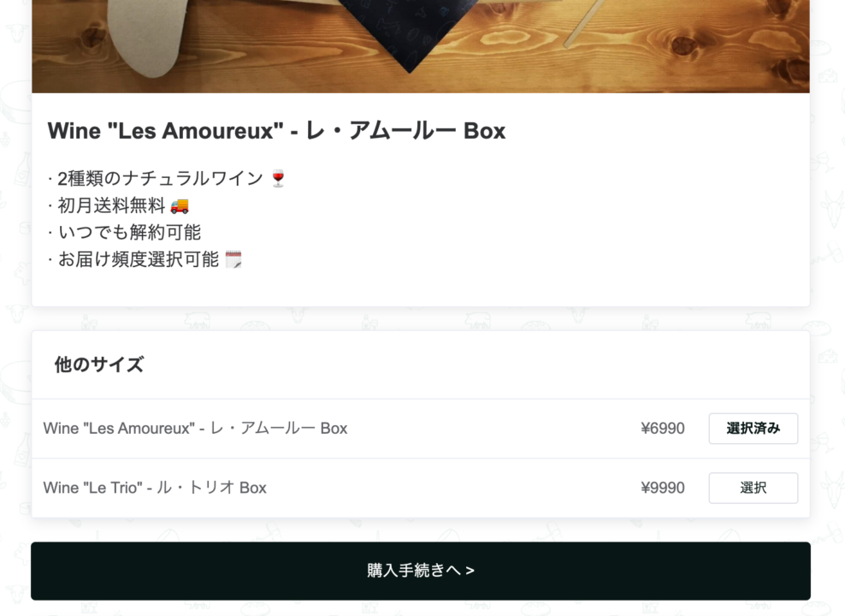The width and height of the screenshot is (845, 616).
Task: Click the calendar emoji beside お届け頻度選択可能
Action: pyautogui.click(x=233, y=259)
